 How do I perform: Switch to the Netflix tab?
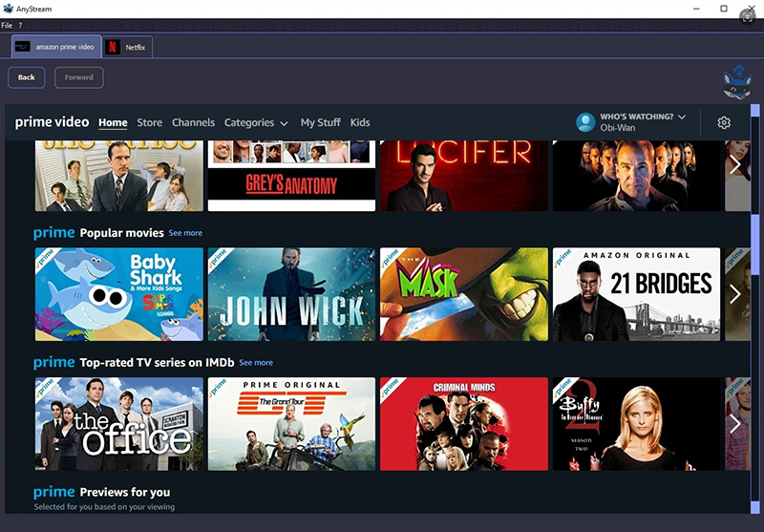point(127,47)
